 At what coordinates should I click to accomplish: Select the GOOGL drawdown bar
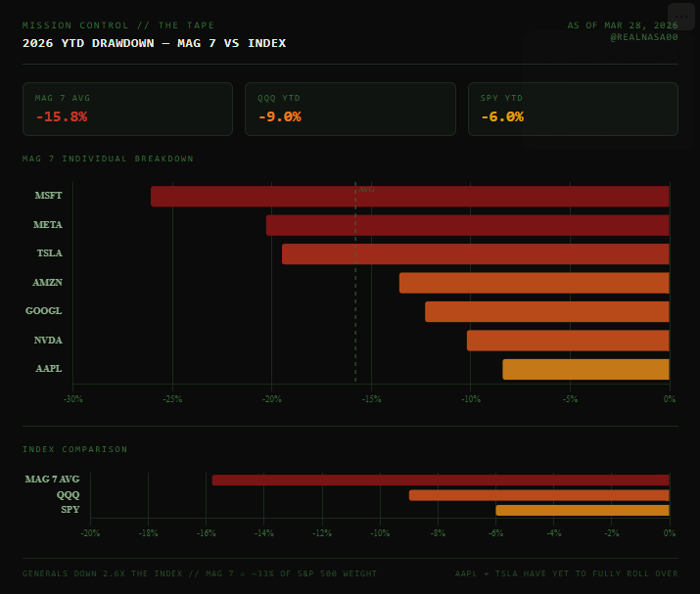(547, 311)
